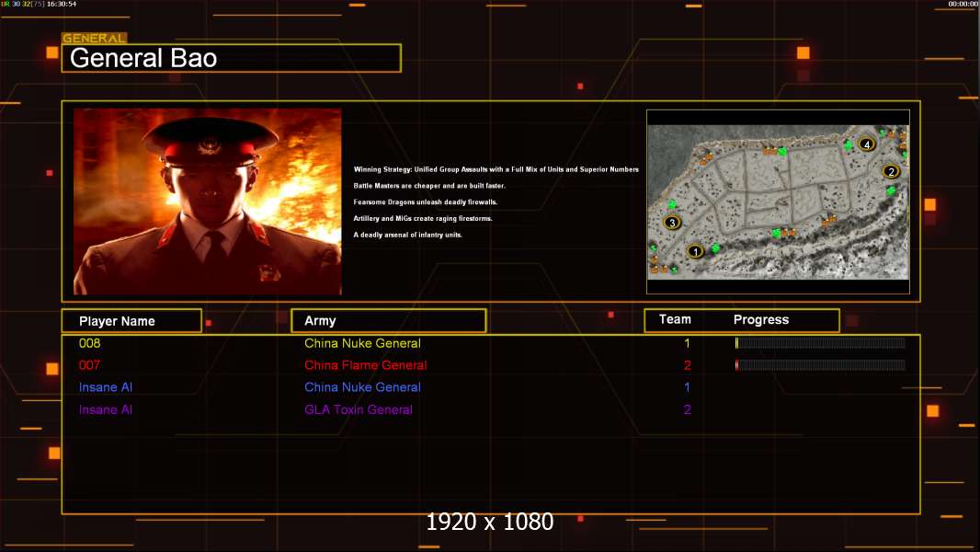Click the Team column header

click(x=675, y=319)
